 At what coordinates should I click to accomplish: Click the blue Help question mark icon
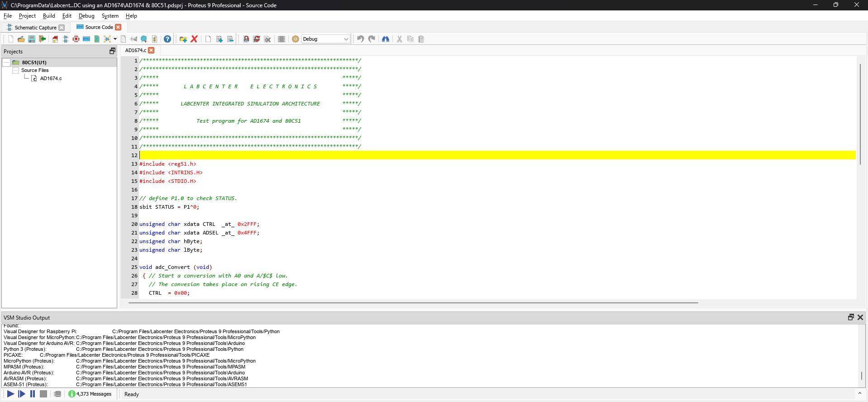click(167, 39)
